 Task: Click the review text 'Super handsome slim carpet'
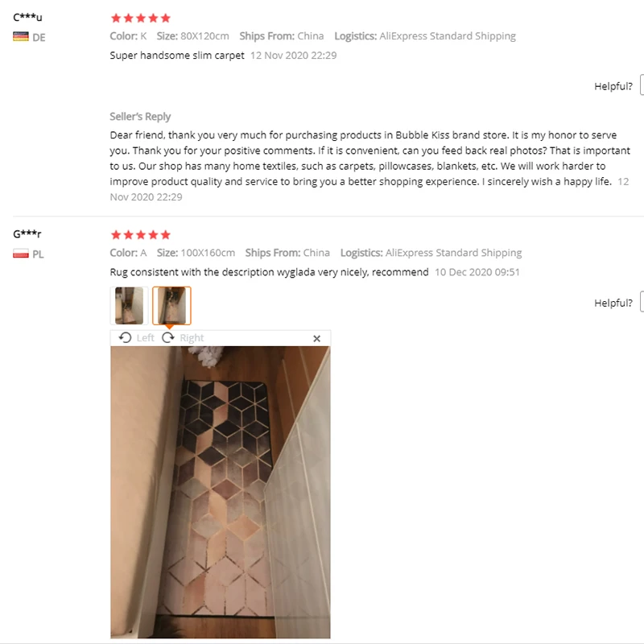pos(177,56)
